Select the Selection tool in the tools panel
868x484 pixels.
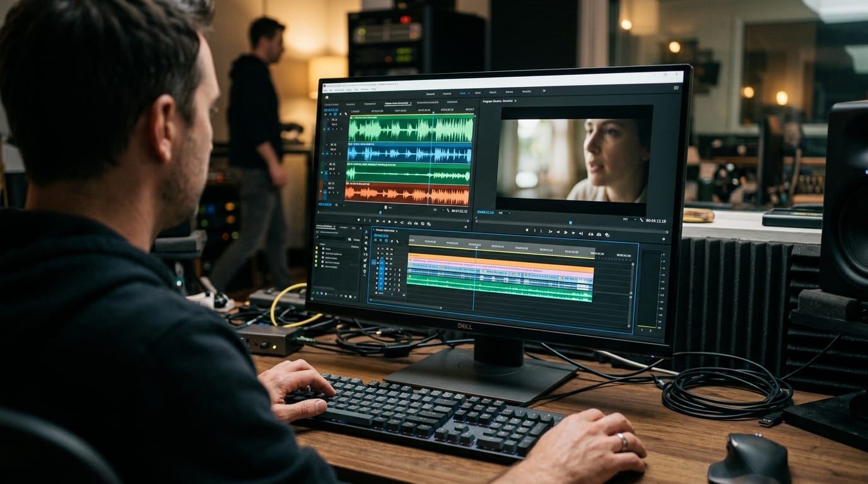pos(366,231)
